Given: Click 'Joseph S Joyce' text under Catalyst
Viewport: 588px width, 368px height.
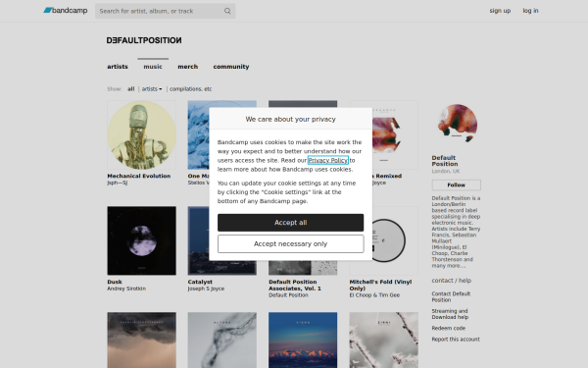Looking at the screenshot, I should point(206,289).
